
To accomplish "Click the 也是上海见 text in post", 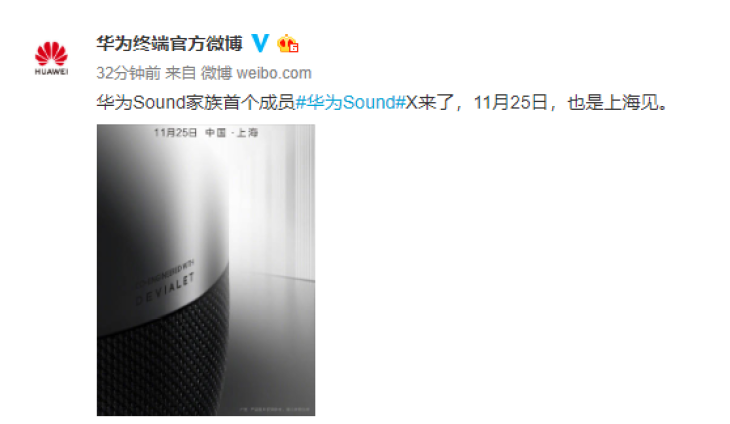I will pos(617,102).
